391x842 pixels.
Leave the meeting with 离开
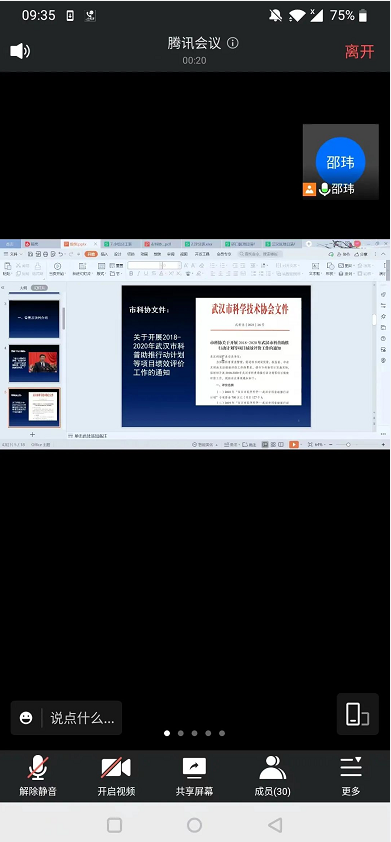click(x=359, y=52)
